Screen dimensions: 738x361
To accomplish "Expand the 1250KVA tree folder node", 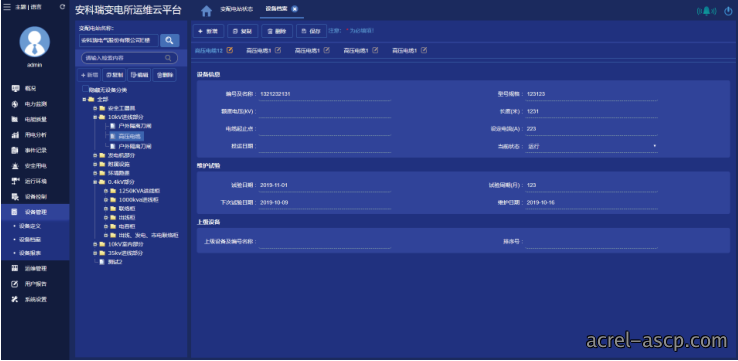I will point(105,191).
